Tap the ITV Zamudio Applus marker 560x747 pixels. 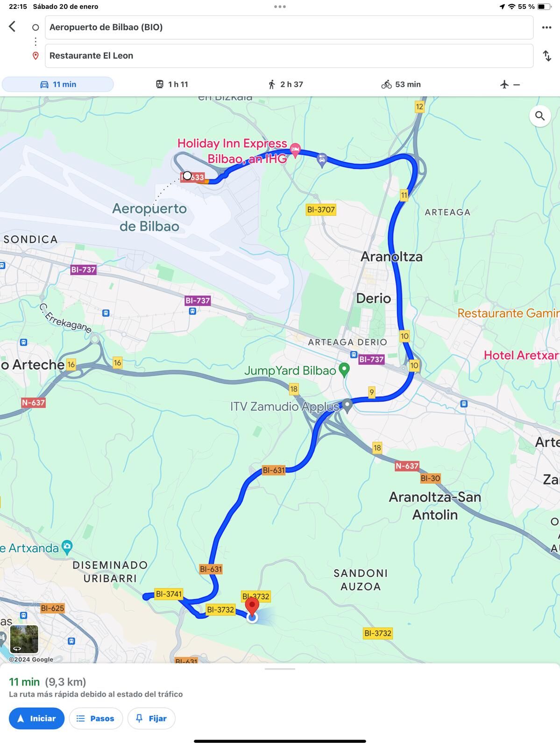click(347, 405)
